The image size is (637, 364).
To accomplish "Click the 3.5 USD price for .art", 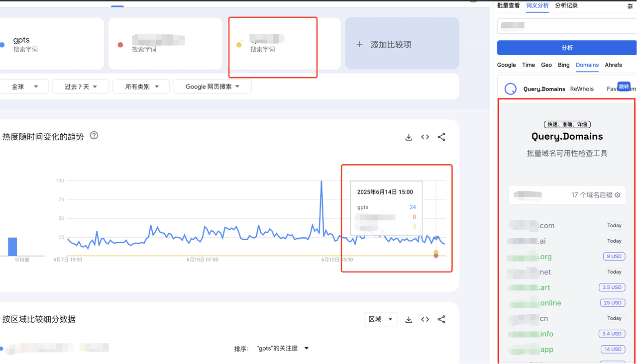I will point(612,287).
